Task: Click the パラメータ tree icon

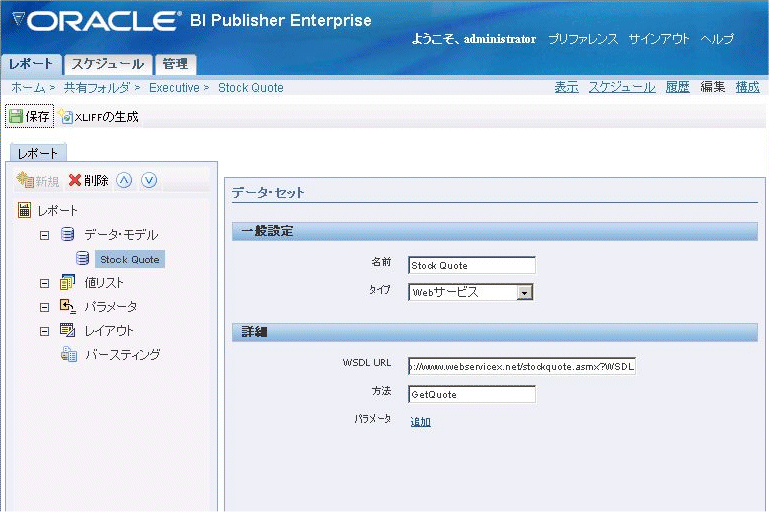Action: click(67, 306)
